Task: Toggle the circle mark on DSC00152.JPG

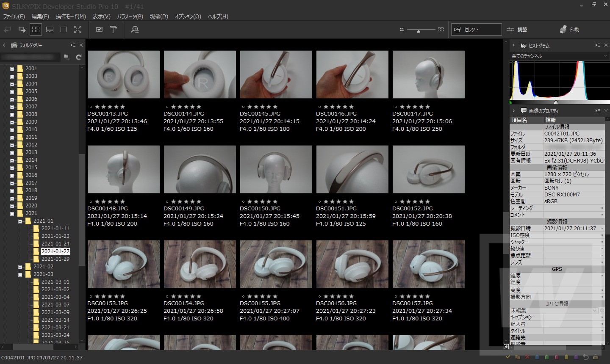Action: [x=396, y=202]
